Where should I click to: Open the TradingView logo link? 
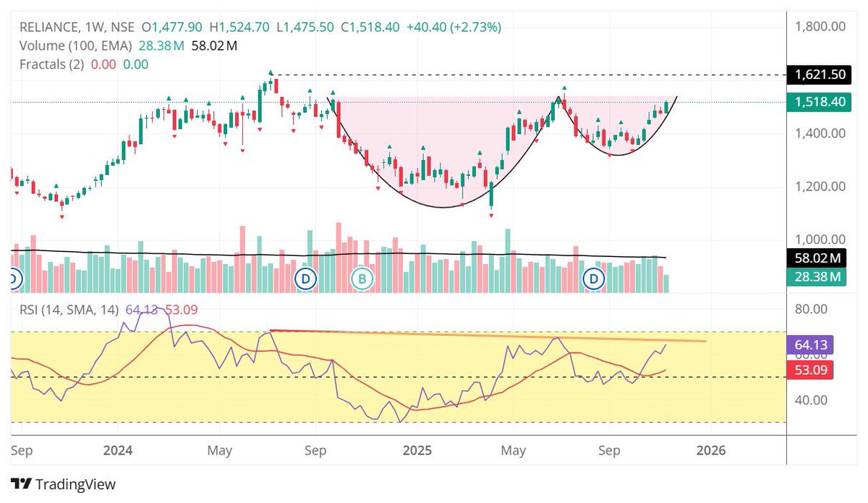[x=64, y=484]
